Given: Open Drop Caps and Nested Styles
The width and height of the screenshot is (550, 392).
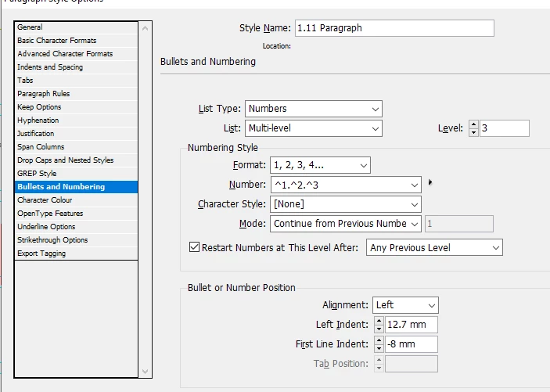Looking at the screenshot, I should [76, 160].
